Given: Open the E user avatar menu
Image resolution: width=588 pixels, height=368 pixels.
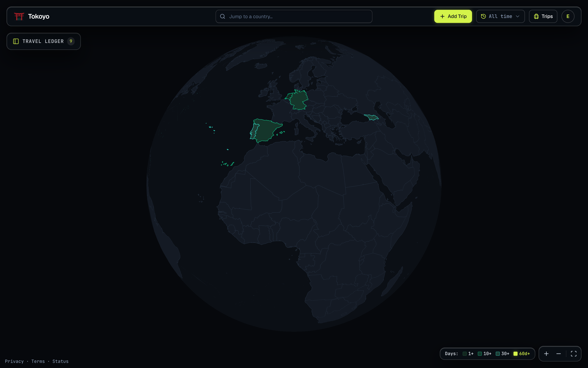Looking at the screenshot, I should click(x=568, y=16).
